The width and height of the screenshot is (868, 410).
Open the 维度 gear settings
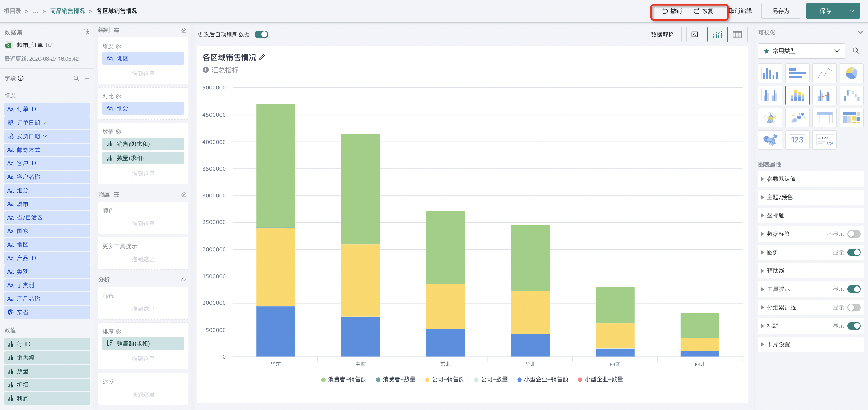pos(118,47)
